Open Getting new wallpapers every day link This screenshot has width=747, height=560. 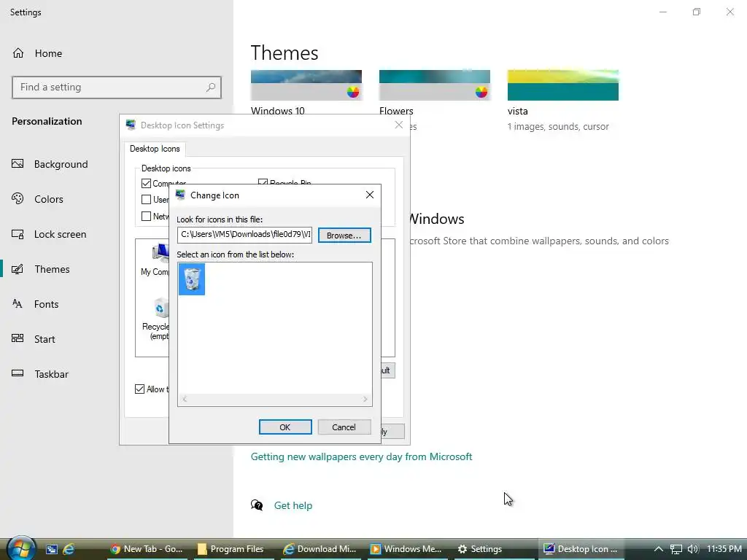[362, 456]
